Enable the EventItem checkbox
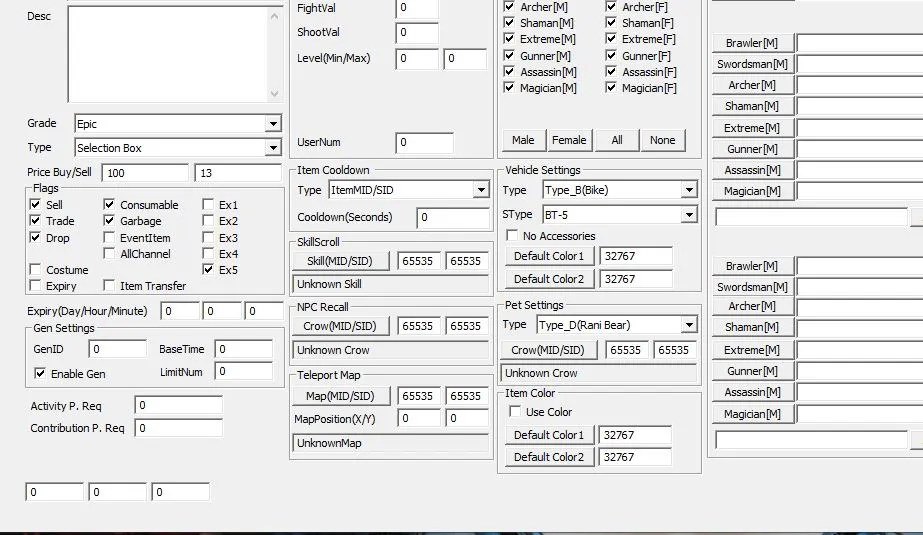Screen dimensions: 923x535 [109, 238]
